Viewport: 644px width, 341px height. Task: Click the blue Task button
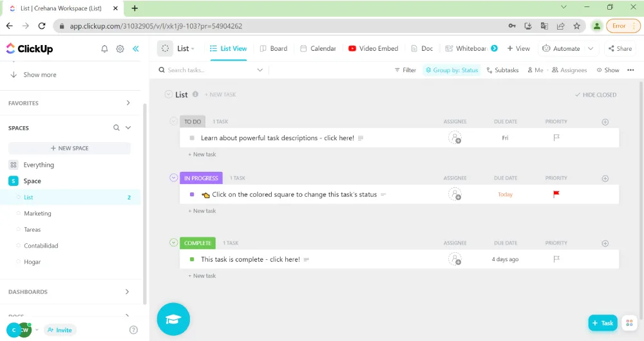click(603, 323)
